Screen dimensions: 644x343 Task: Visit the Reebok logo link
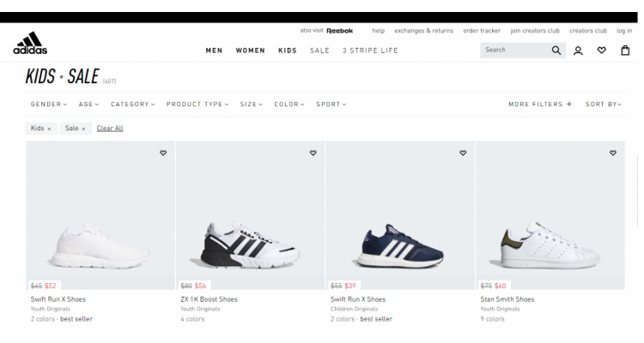pos(340,31)
